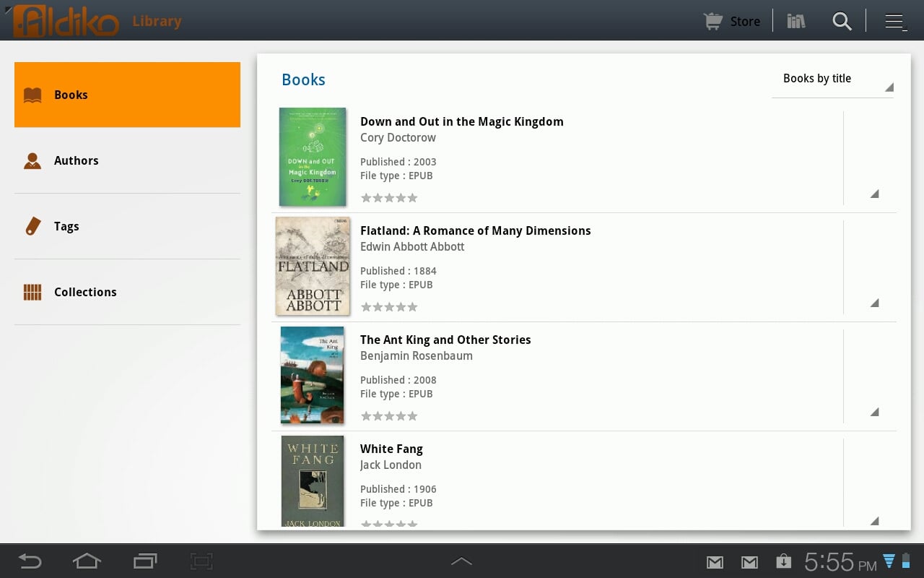Click the Collections shelf icon
This screenshot has width=924, height=578.
[x=32, y=291]
